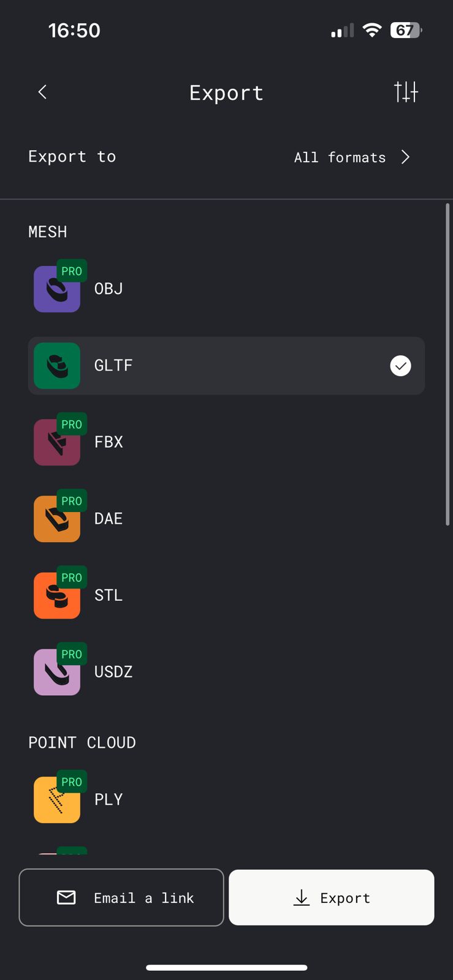
Task: Go back using the left chevron
Action: [x=42, y=92]
